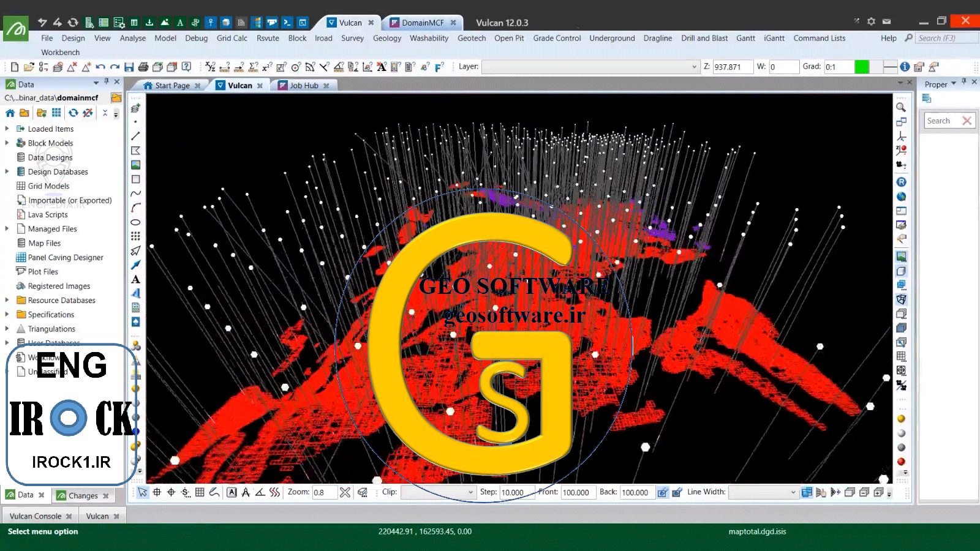Click the grey pattern swatch beside green
This screenshot has height=551, width=980.
point(876,67)
